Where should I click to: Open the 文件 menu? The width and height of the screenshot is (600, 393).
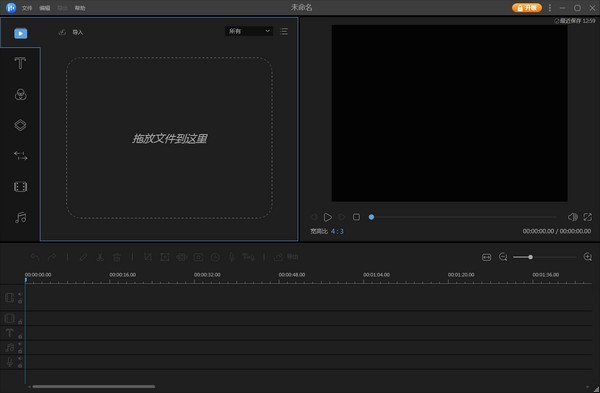[27, 8]
